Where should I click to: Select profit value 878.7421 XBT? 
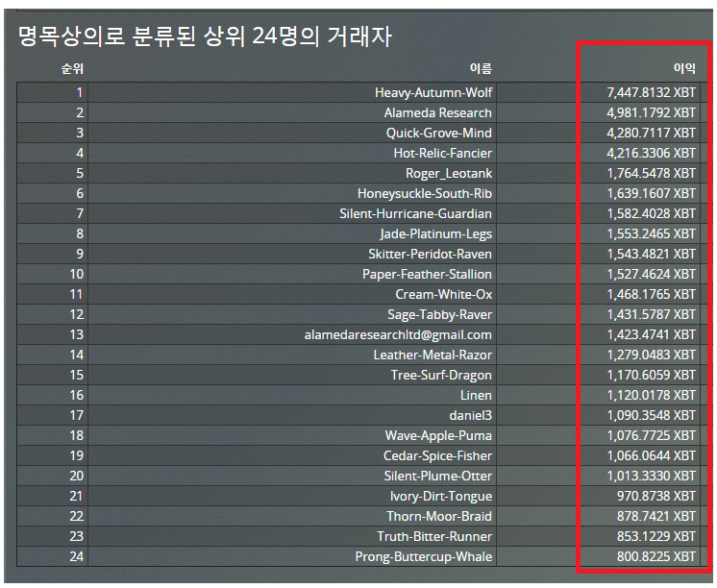655,516
